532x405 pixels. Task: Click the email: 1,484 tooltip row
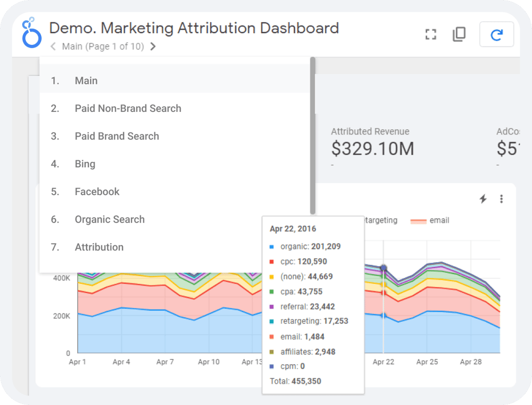coord(297,337)
